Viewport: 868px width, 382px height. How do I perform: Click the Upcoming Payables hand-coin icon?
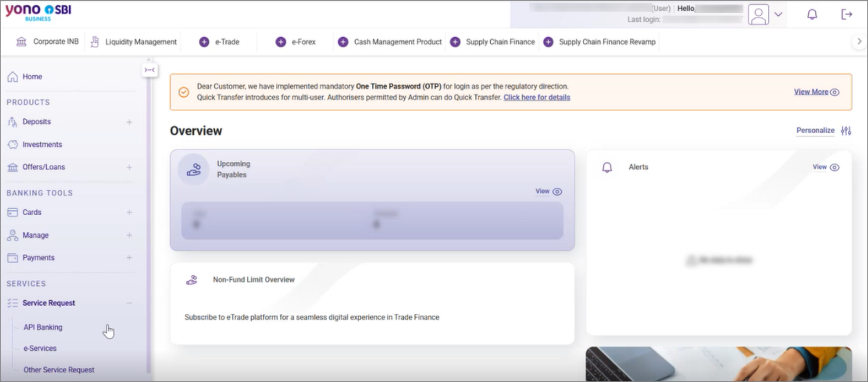(x=193, y=170)
